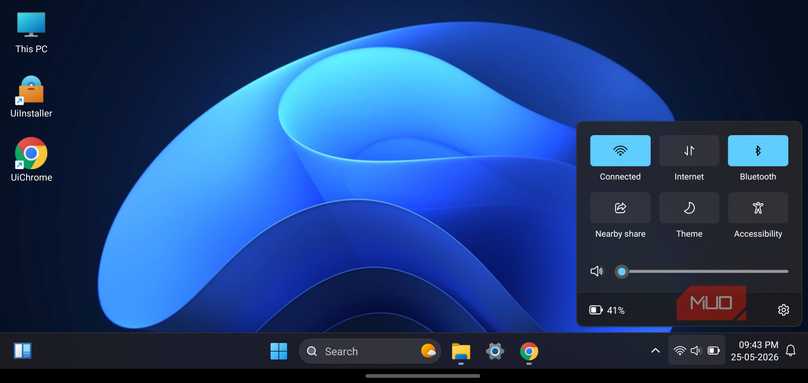Toggle the Theme moon tile
The image size is (808, 383).
[689, 208]
